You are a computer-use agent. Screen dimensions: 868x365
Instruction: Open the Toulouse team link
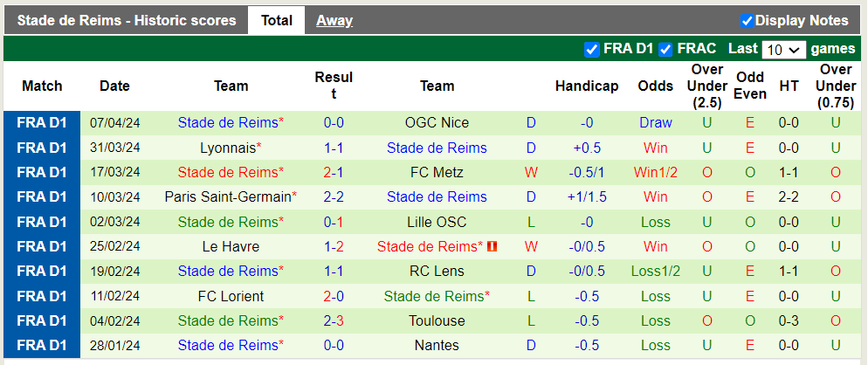click(x=437, y=321)
